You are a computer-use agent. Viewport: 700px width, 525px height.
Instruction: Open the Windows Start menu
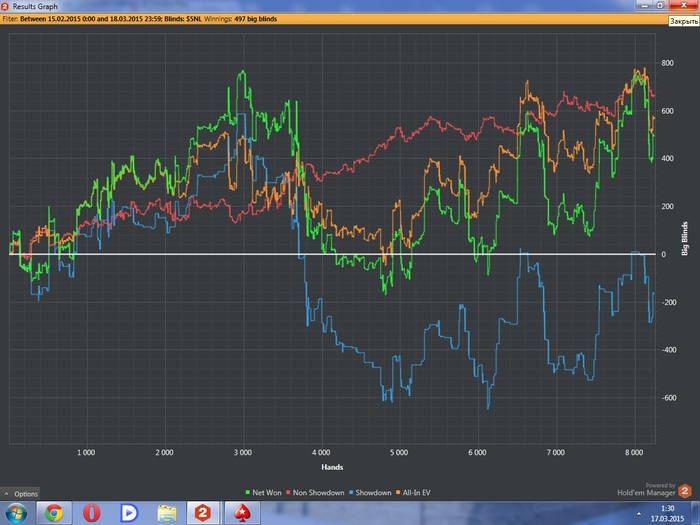point(16,513)
